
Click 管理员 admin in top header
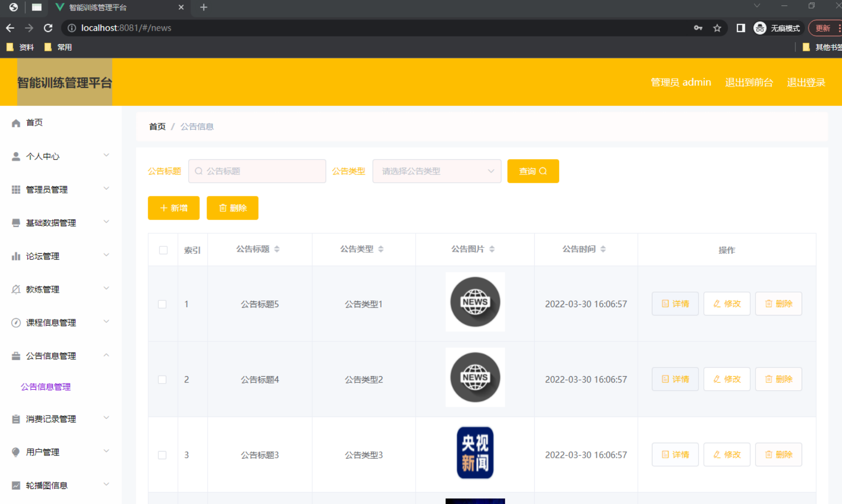pyautogui.click(x=681, y=82)
